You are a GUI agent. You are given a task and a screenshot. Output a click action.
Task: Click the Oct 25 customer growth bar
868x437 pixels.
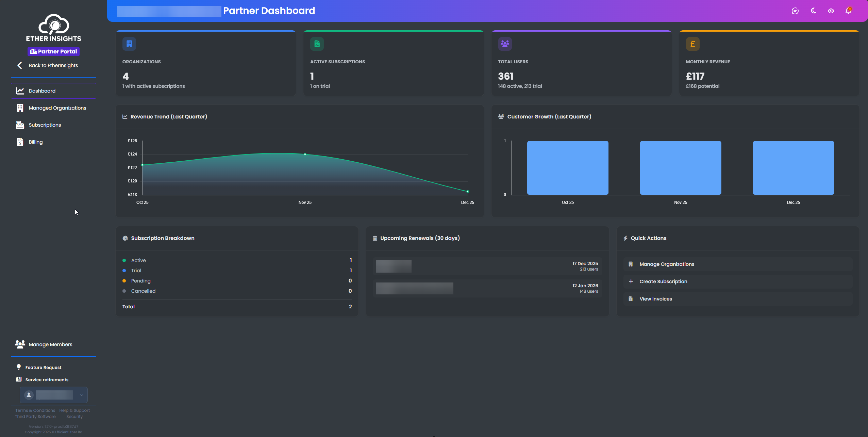568,168
